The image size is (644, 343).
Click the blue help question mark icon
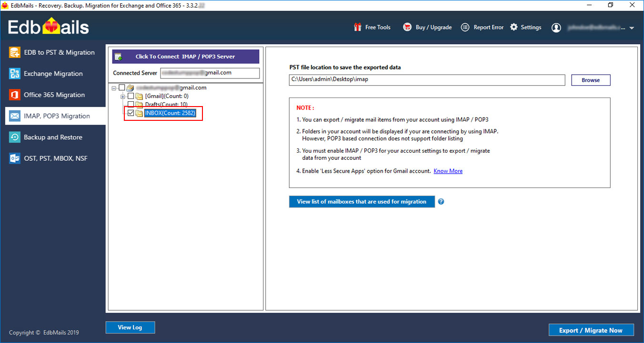(x=441, y=202)
